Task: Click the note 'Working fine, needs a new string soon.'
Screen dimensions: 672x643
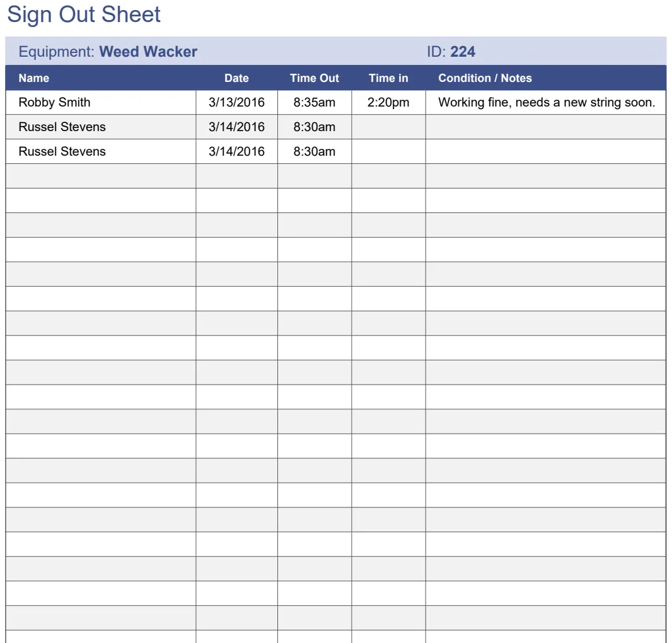Action: (x=547, y=103)
